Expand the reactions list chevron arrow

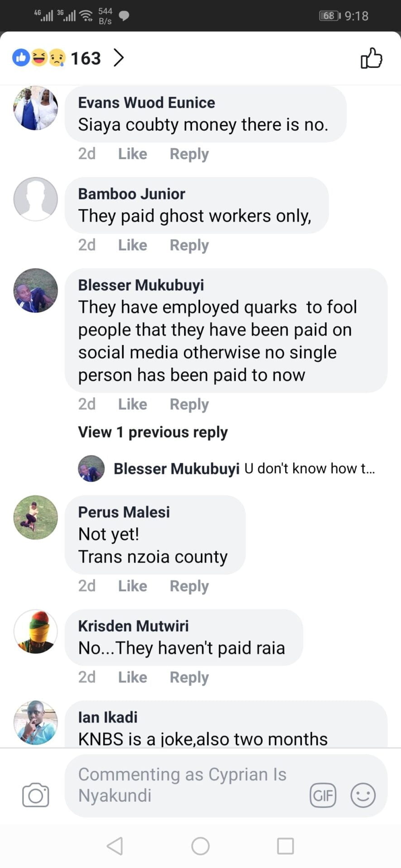[x=119, y=58]
